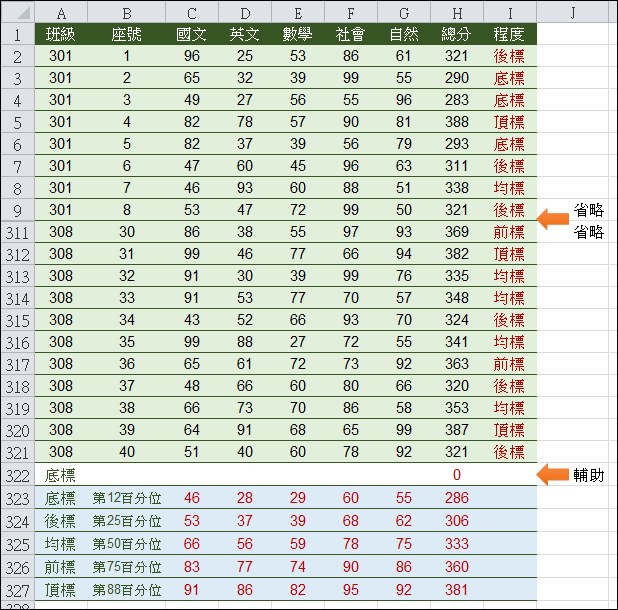Click the 社會 header cell

(x=351, y=34)
